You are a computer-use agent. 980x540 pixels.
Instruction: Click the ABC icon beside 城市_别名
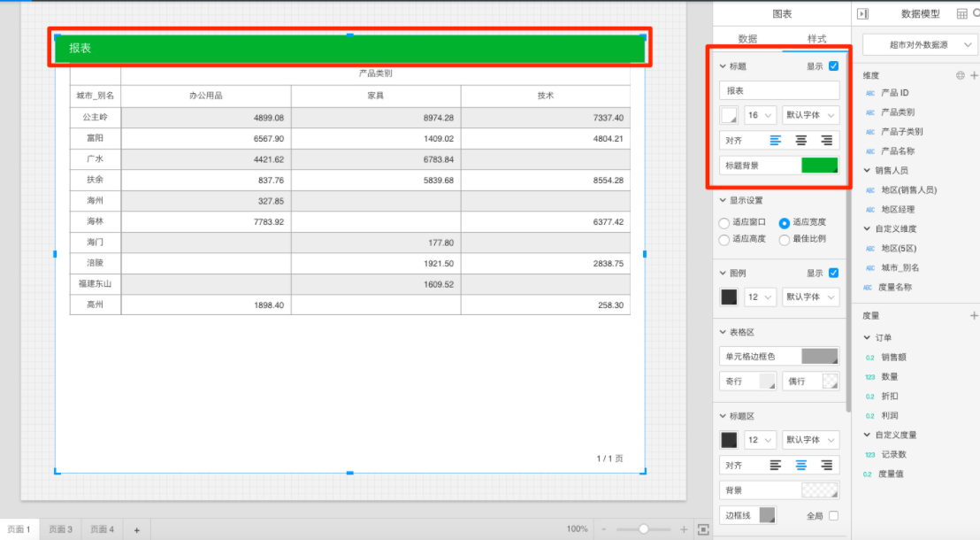(870, 268)
